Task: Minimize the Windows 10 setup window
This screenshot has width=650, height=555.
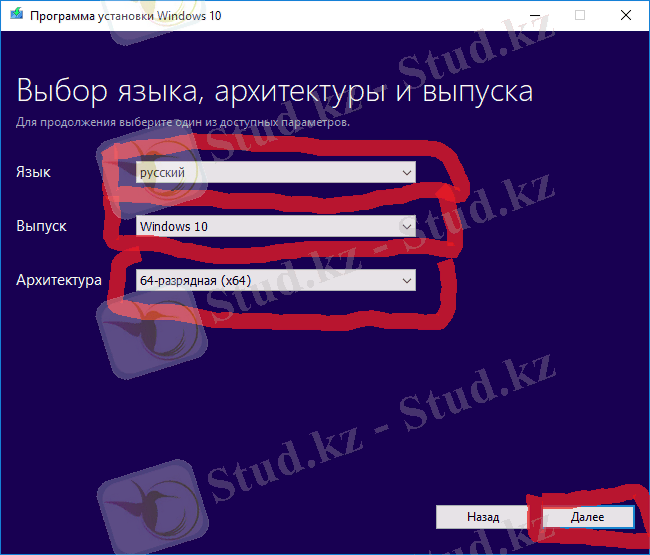Action: (535, 15)
